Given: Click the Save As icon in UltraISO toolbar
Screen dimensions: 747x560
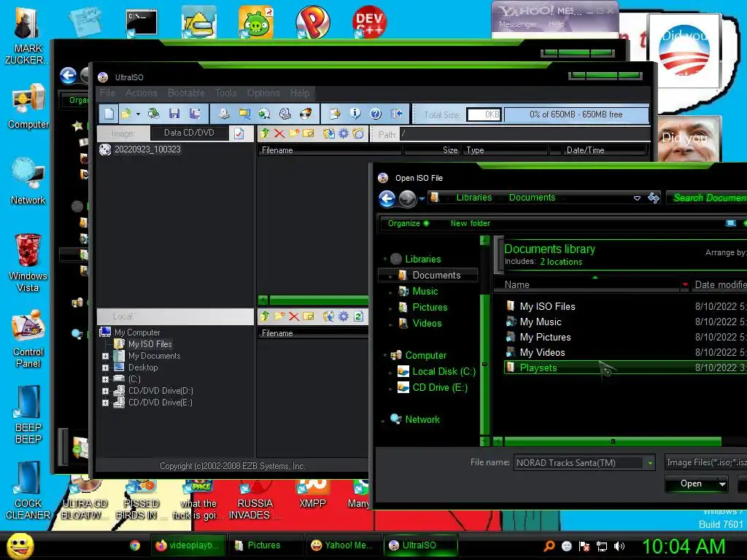Looking at the screenshot, I should point(195,113).
